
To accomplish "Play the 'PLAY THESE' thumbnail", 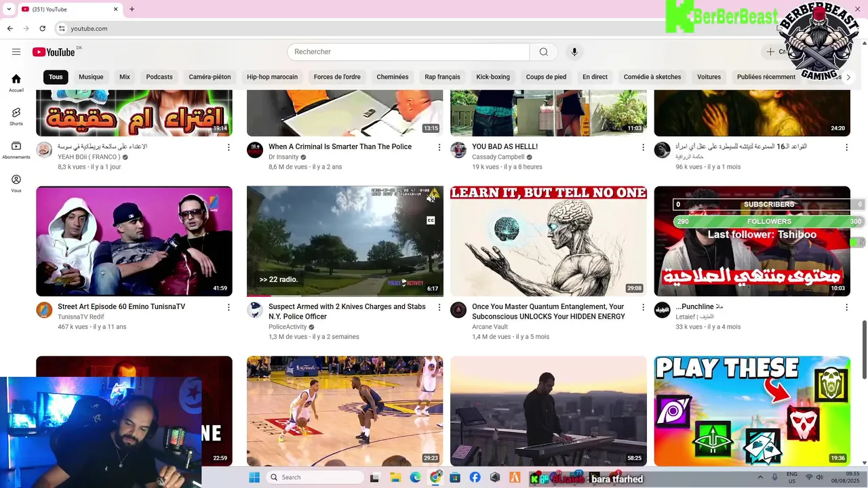I will click(752, 411).
